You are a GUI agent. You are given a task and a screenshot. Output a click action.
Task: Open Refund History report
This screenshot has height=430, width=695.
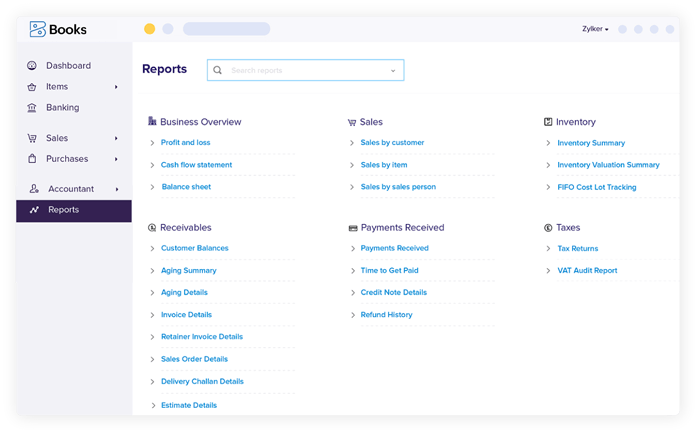(386, 314)
